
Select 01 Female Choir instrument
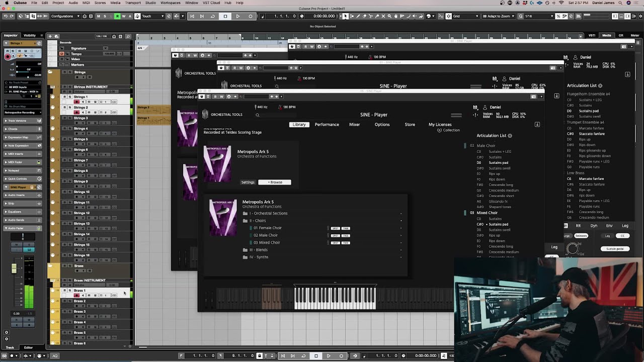pyautogui.click(x=268, y=228)
